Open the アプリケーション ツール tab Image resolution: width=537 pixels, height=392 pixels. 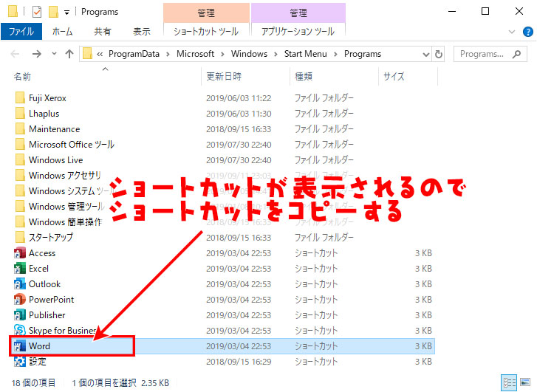[x=298, y=32]
